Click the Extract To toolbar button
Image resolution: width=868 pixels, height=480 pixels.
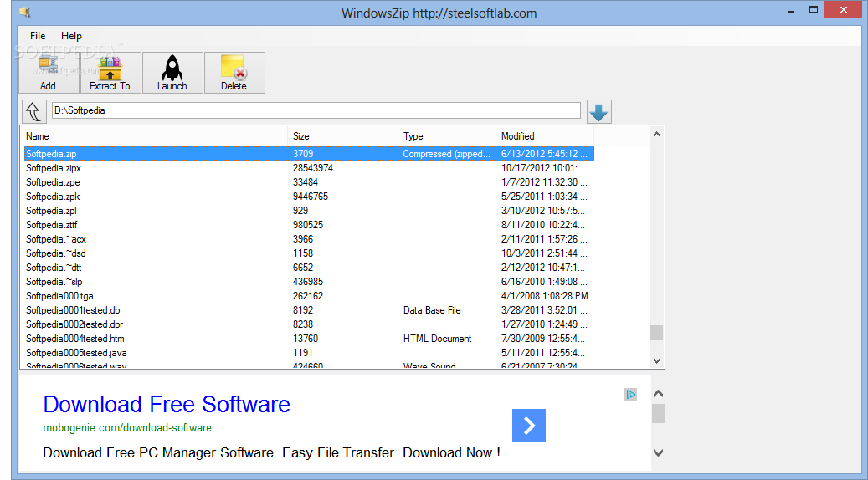pyautogui.click(x=110, y=73)
